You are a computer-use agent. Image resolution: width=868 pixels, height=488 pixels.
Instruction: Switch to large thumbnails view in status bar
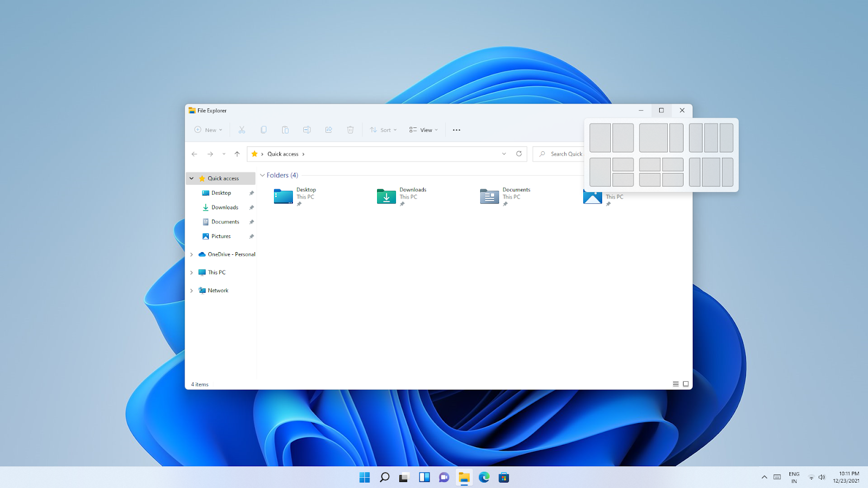pyautogui.click(x=686, y=384)
